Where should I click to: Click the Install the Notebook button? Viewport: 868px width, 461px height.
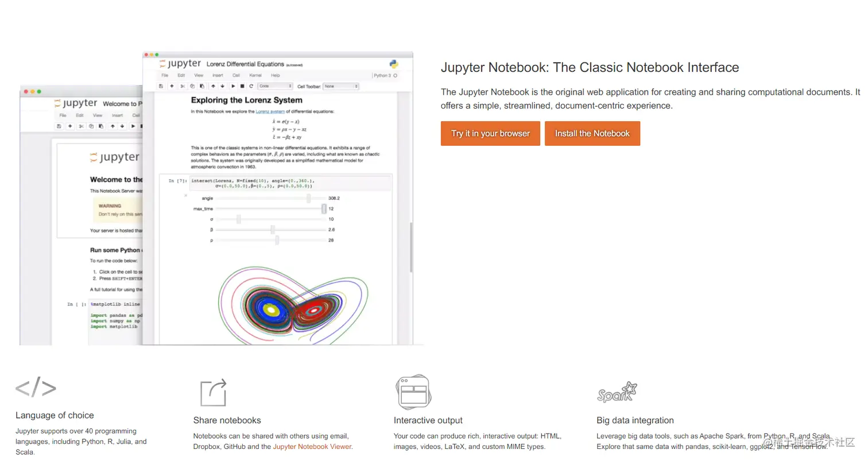click(x=592, y=133)
